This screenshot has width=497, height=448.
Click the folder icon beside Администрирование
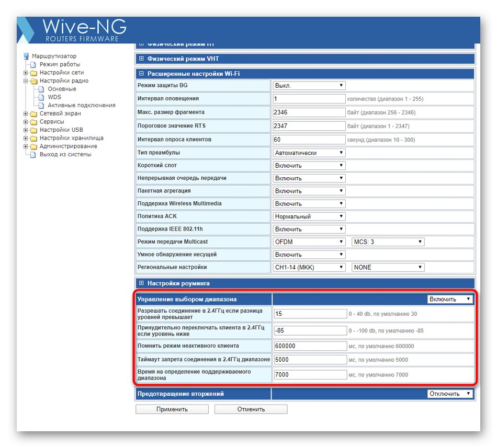click(x=33, y=146)
